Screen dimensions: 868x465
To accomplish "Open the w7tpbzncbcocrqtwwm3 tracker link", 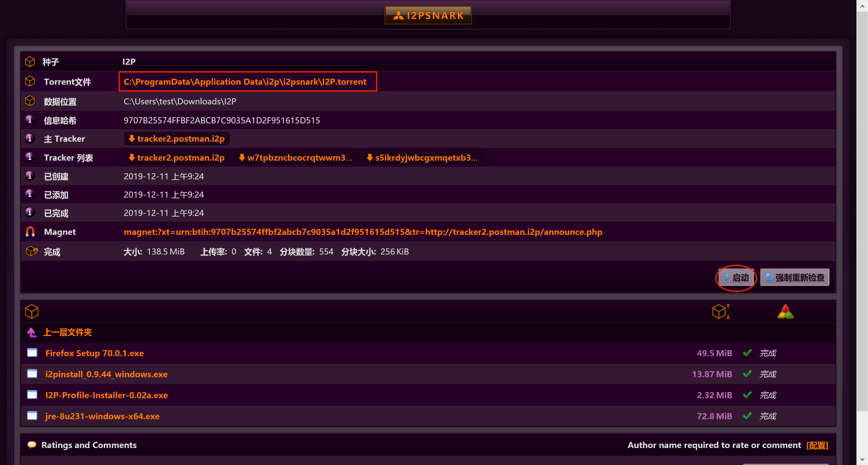I will [x=296, y=158].
